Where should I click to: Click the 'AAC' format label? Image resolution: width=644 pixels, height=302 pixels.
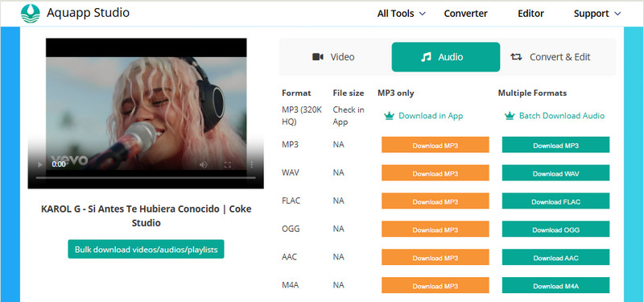(290, 257)
